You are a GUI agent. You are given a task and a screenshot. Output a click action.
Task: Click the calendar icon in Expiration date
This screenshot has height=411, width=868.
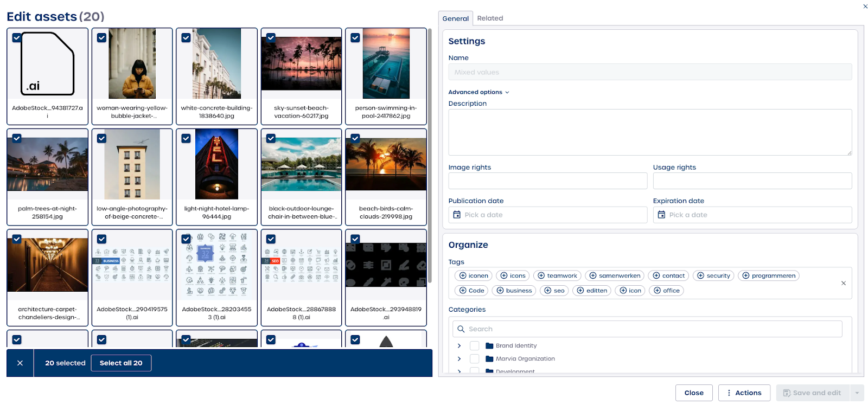click(661, 215)
